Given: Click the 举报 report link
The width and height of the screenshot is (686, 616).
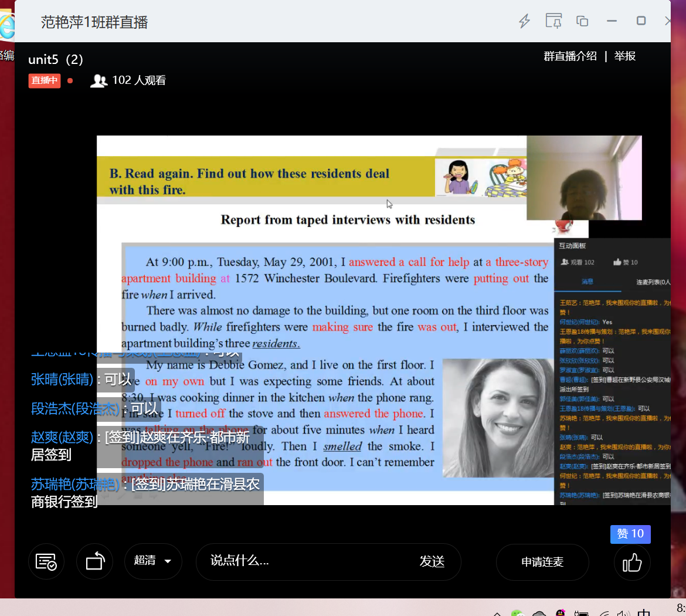Looking at the screenshot, I should pos(625,56).
